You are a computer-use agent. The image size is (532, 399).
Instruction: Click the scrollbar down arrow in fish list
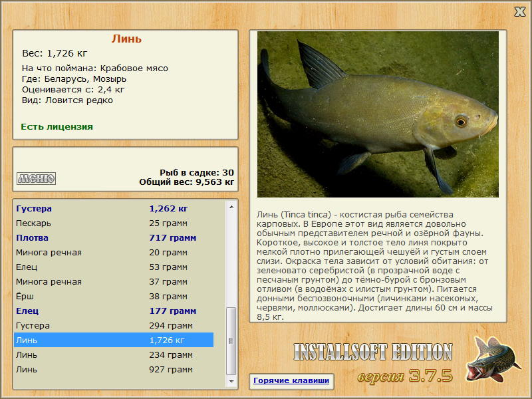231,381
